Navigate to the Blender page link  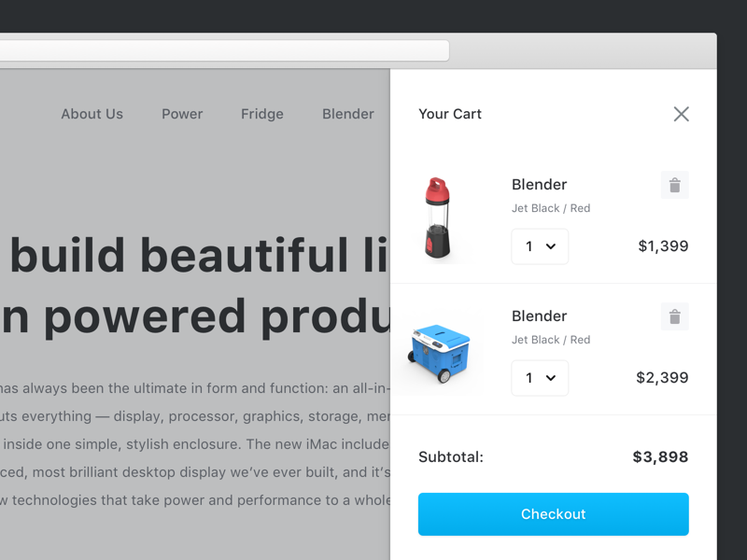(x=347, y=114)
